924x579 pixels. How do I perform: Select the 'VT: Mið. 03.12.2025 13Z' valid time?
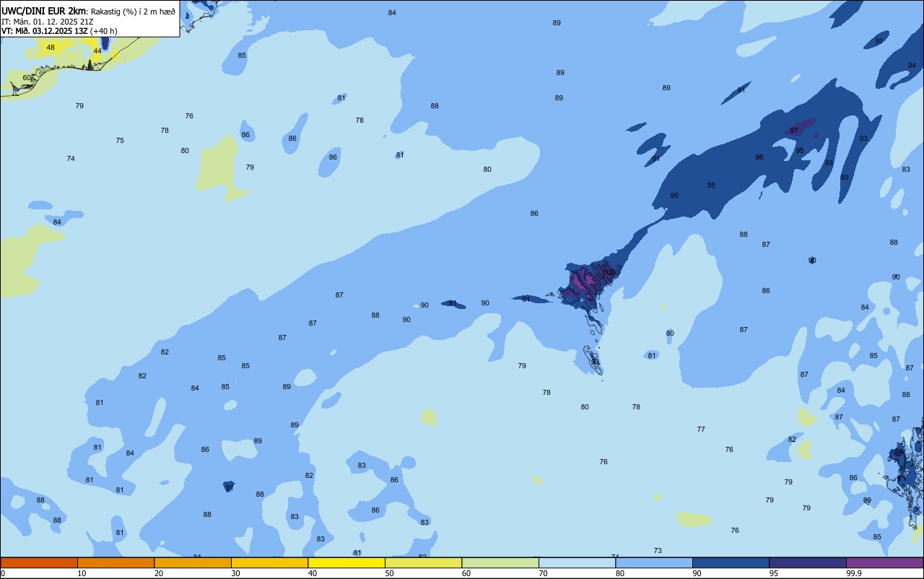[44, 31]
